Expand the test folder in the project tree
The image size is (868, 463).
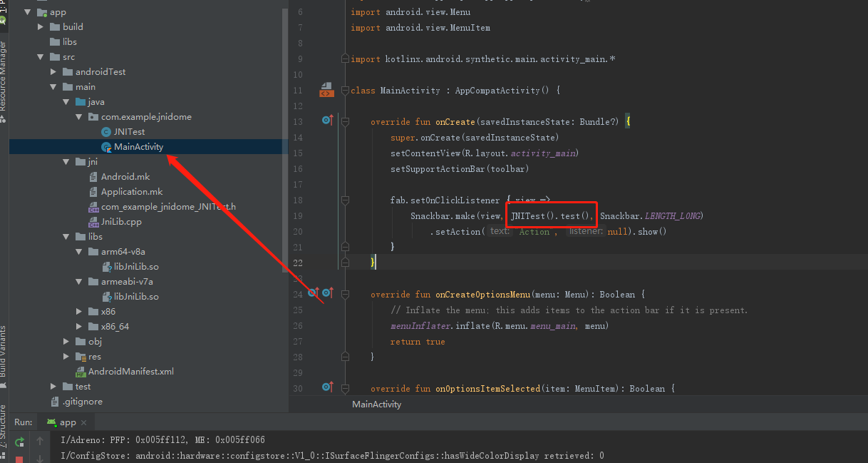[x=52, y=386]
